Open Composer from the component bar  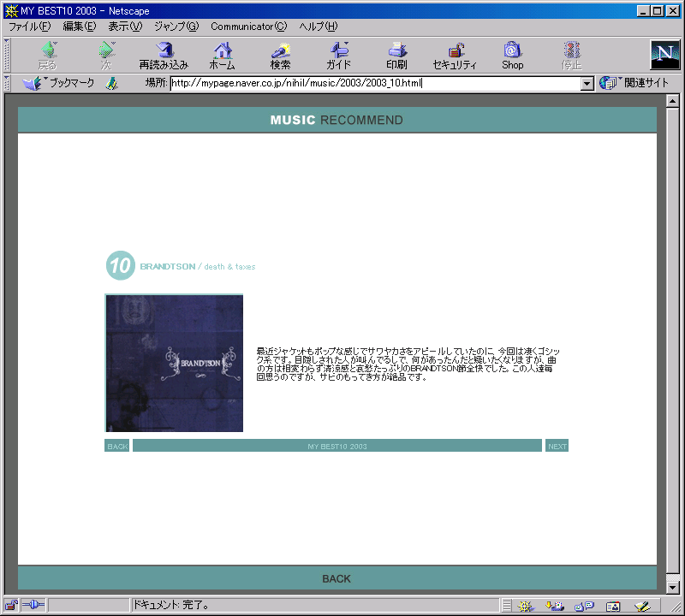[x=642, y=606]
